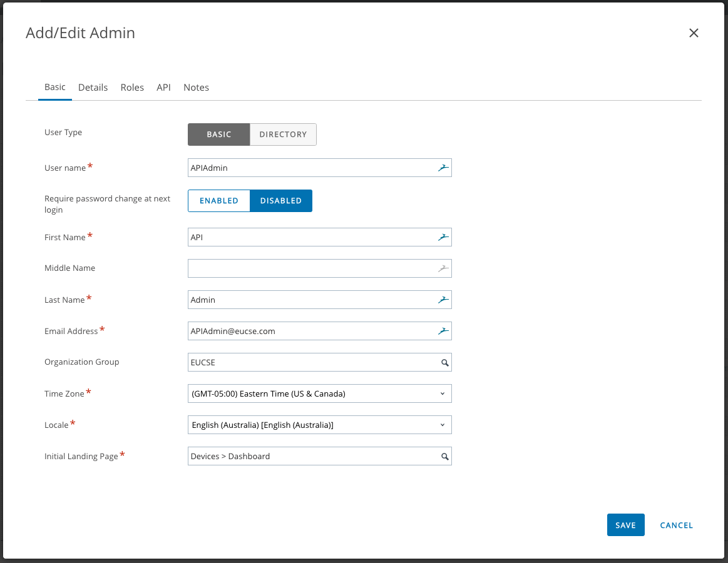
Task: Open the Locale dropdown
Action: 319,425
